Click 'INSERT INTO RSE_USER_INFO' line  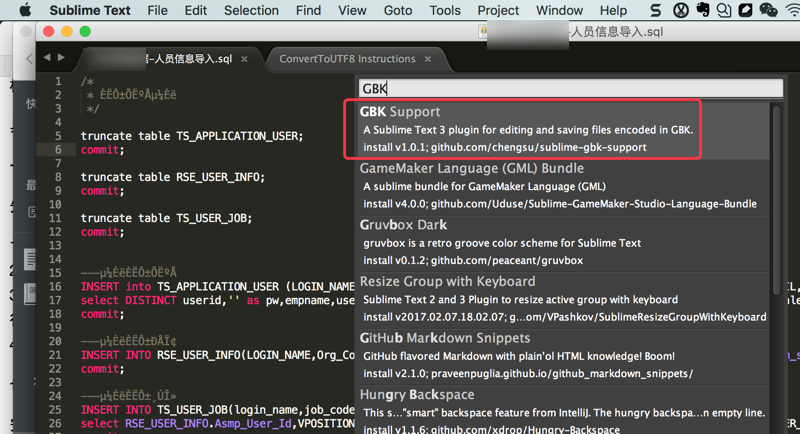pos(217,355)
